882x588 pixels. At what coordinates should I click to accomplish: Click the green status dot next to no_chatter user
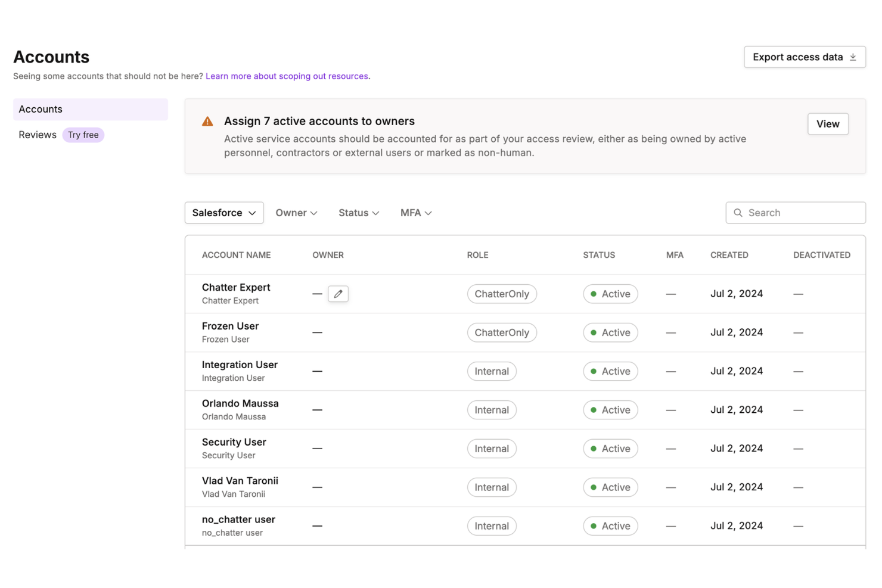tap(593, 526)
